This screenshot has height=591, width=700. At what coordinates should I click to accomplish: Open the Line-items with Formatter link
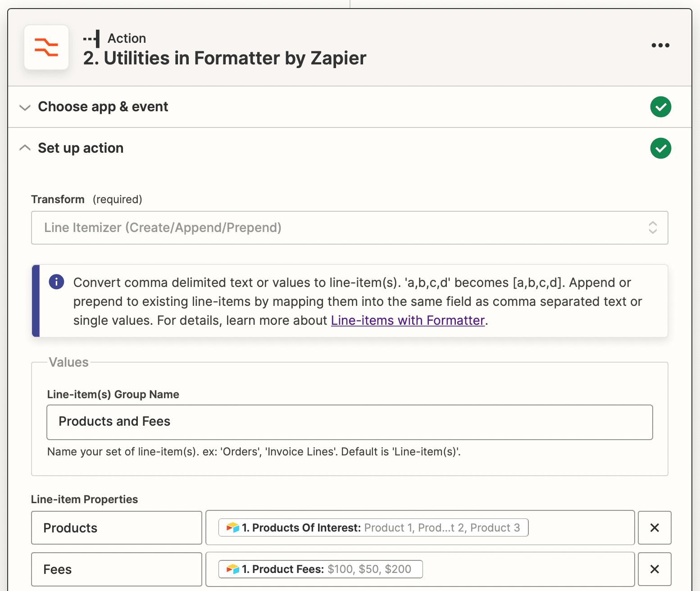tap(408, 320)
